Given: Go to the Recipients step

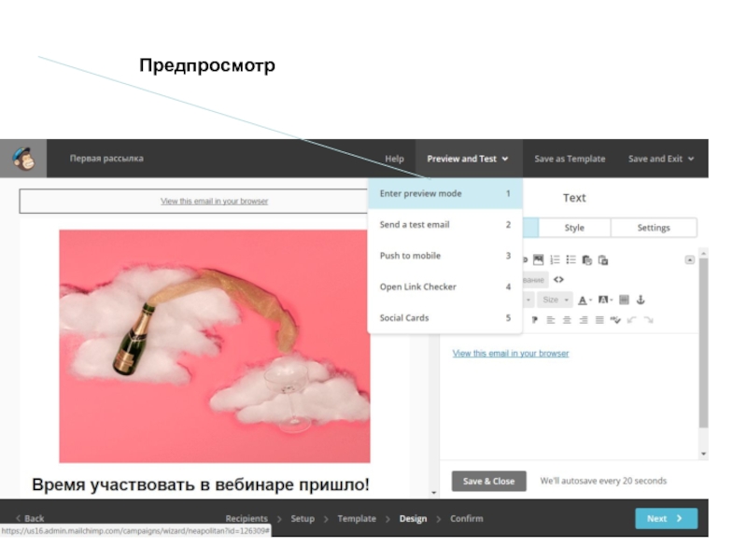Looking at the screenshot, I should click(247, 518).
